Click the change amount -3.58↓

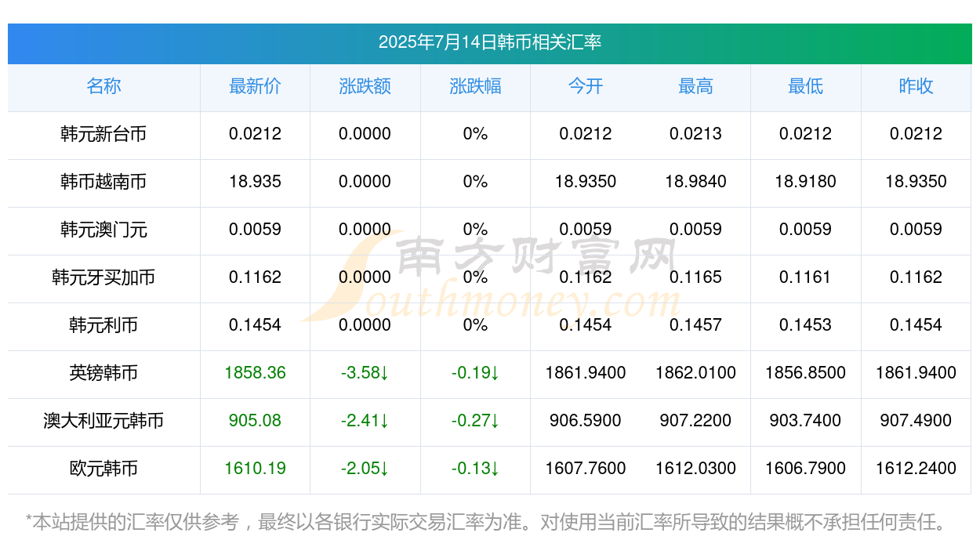[x=365, y=373]
